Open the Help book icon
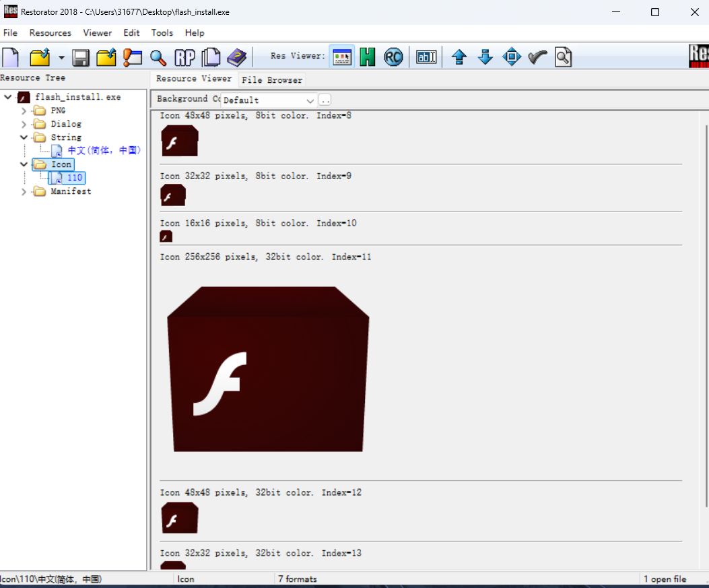The image size is (709, 588). click(x=236, y=57)
